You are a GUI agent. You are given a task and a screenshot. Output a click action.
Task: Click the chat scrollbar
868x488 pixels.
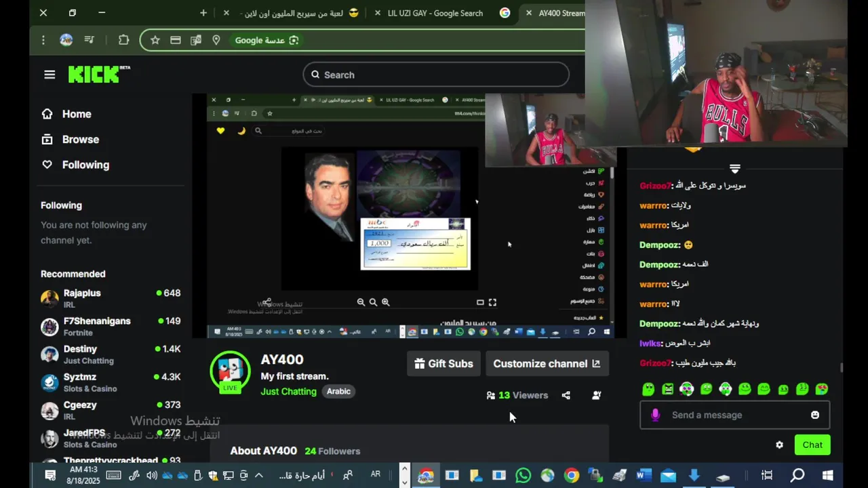[842, 367]
